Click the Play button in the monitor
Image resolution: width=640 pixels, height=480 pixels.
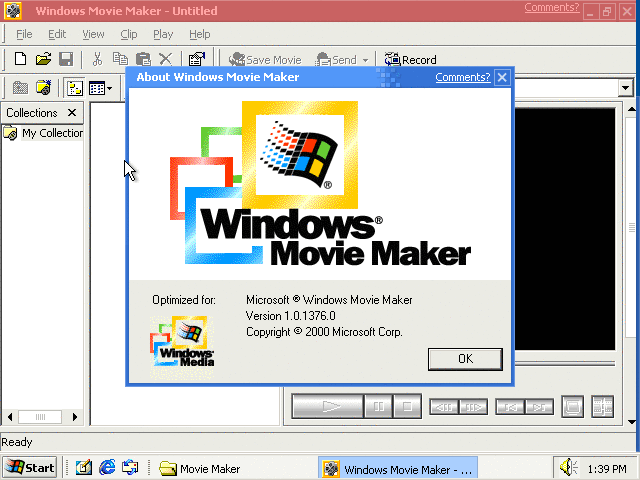tap(327, 407)
